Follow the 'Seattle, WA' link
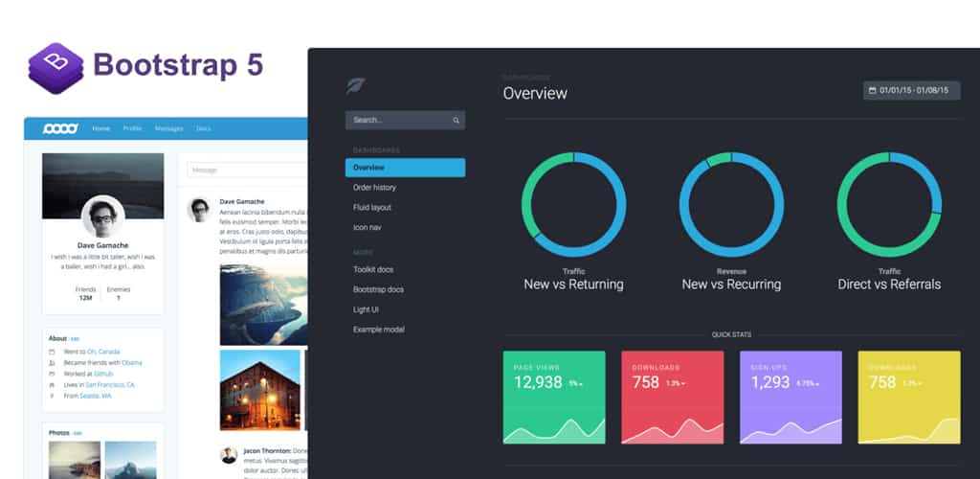This screenshot has height=479, width=980. pos(96,396)
